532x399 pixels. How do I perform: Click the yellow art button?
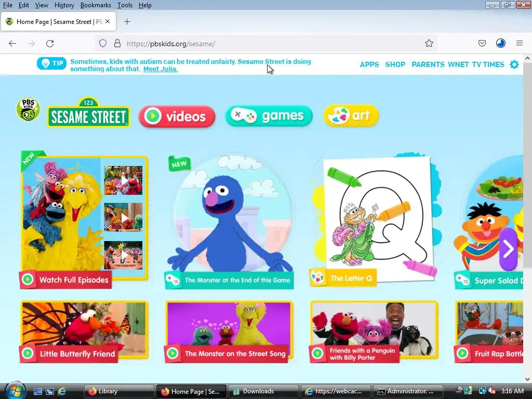pyautogui.click(x=351, y=115)
